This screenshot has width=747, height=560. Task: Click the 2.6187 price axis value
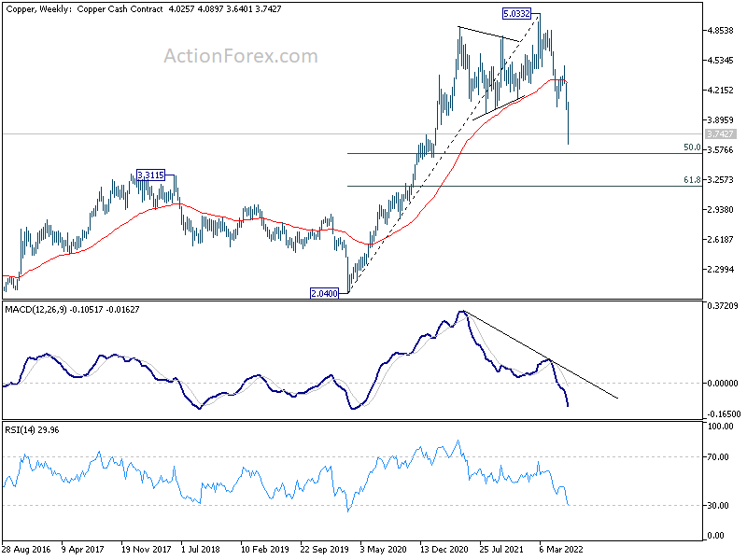(720, 240)
